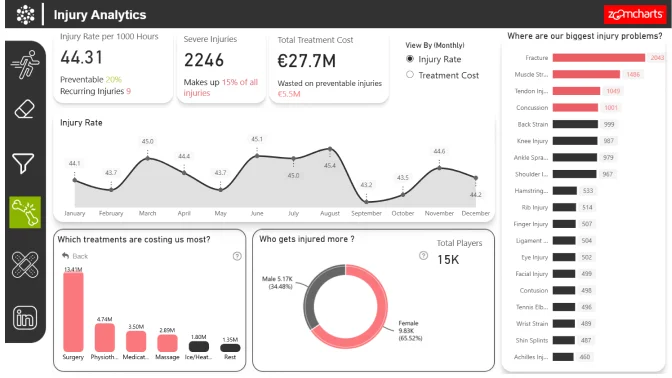This screenshot has height=378, width=672.
Task: Open the funnel filter icon
Action: click(x=23, y=163)
